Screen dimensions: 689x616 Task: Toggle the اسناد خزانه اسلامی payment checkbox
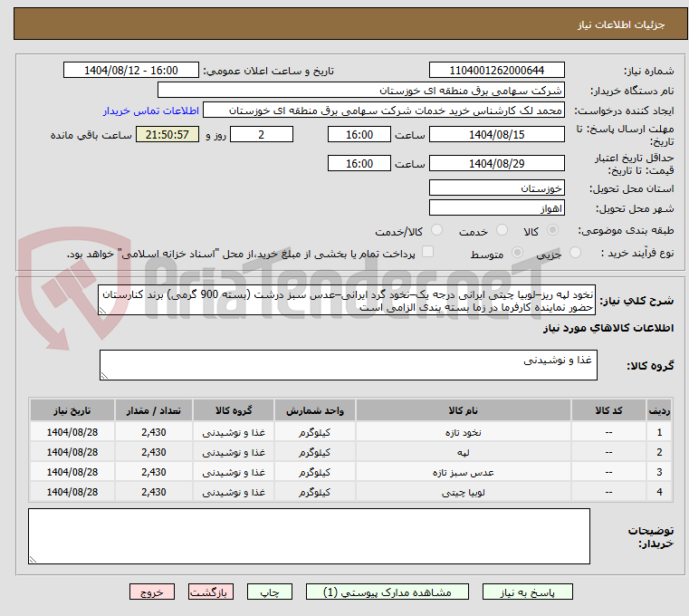click(428, 253)
